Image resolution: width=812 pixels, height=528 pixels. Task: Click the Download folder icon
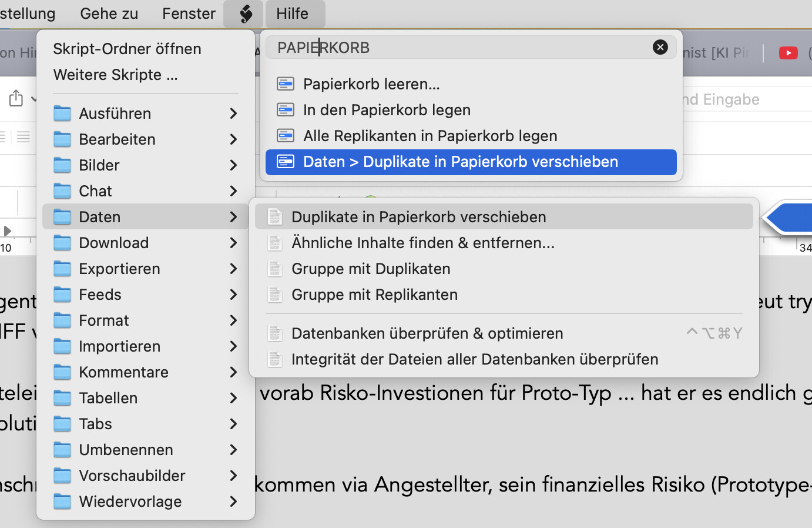pos(62,243)
